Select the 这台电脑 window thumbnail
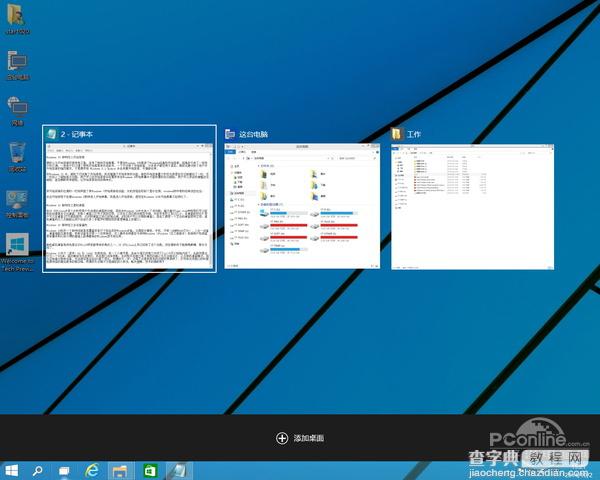The image size is (600, 480). 302,206
